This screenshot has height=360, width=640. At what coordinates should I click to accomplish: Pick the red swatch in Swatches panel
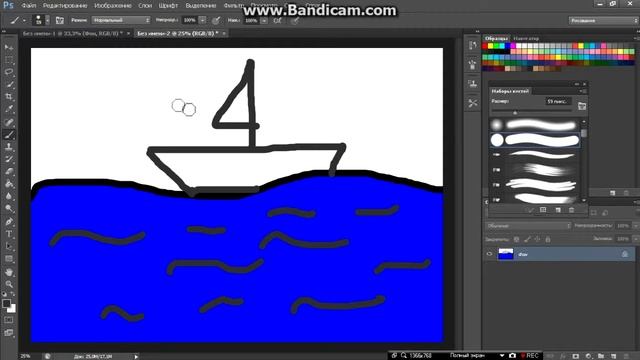click(x=485, y=46)
